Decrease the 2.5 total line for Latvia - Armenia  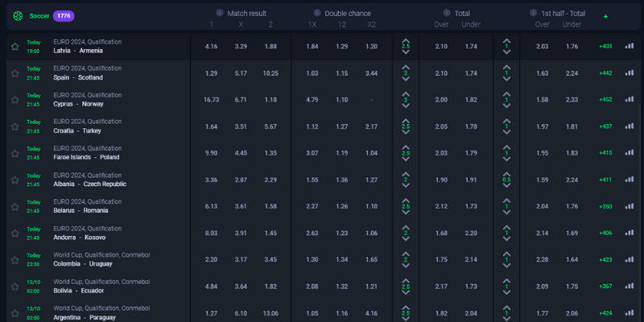click(x=405, y=55)
